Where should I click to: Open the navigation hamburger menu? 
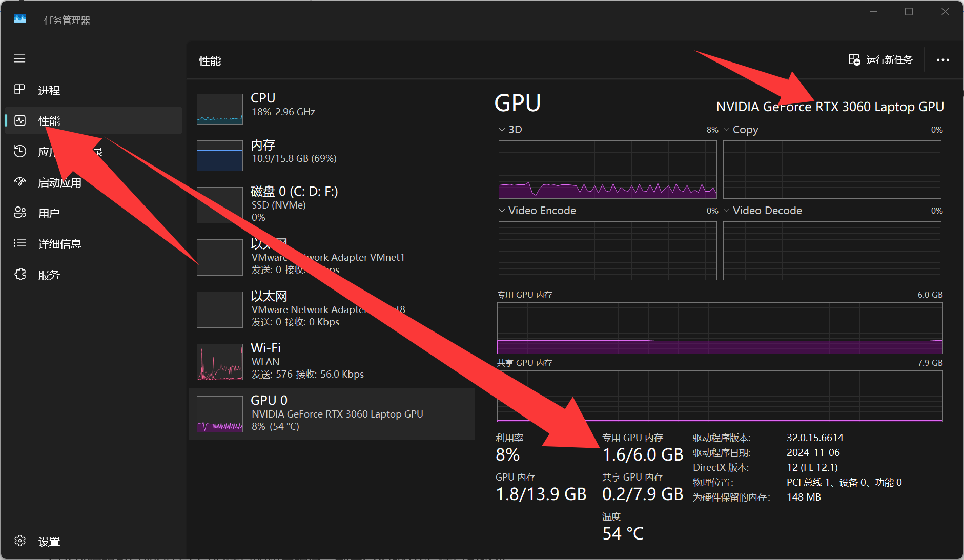(x=19, y=58)
